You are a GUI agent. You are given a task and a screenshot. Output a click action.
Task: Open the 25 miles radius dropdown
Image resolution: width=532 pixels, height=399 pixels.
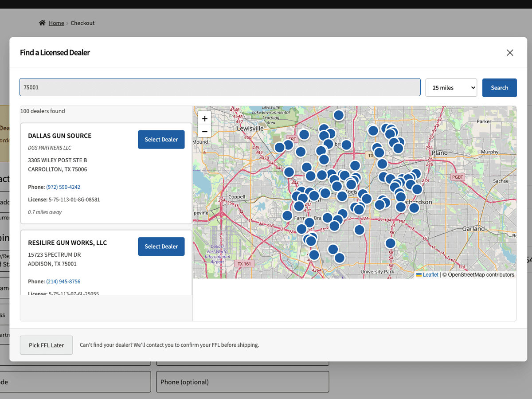[451, 87]
